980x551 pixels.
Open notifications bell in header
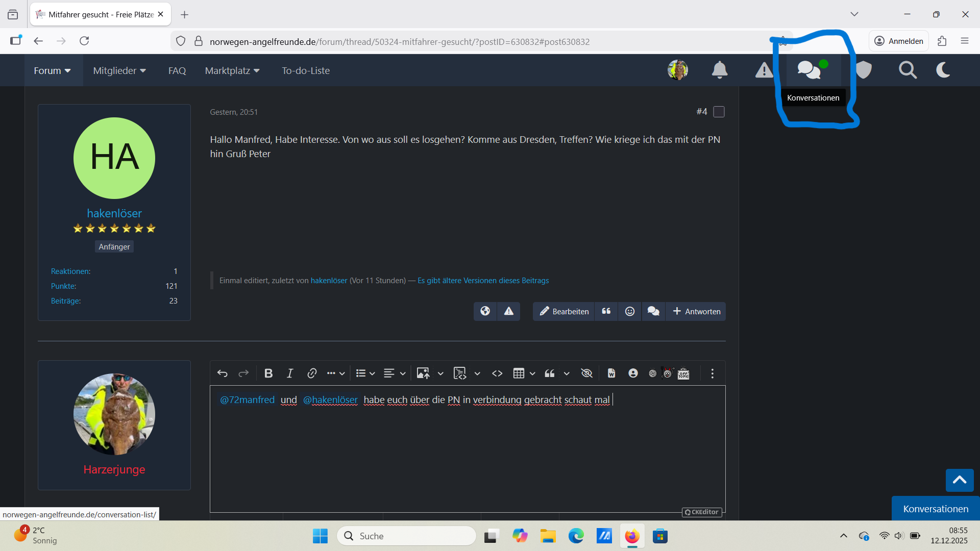[x=719, y=70]
